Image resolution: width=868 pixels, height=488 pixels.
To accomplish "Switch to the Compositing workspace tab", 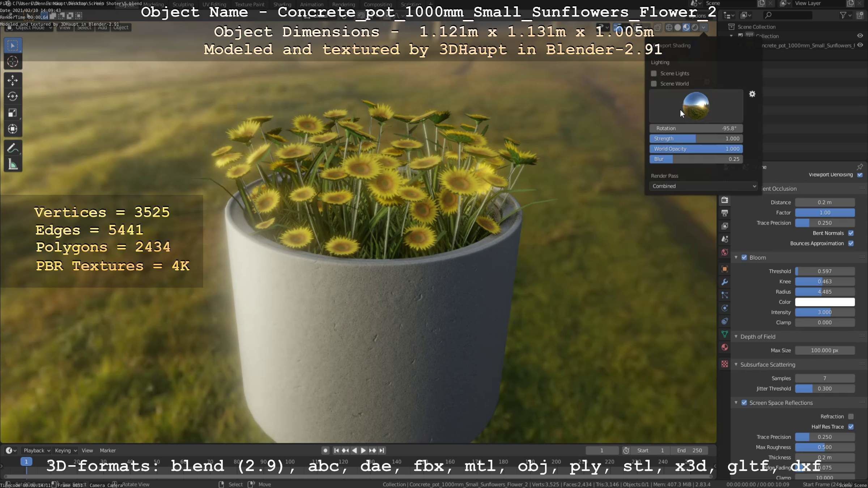I will point(378,4).
